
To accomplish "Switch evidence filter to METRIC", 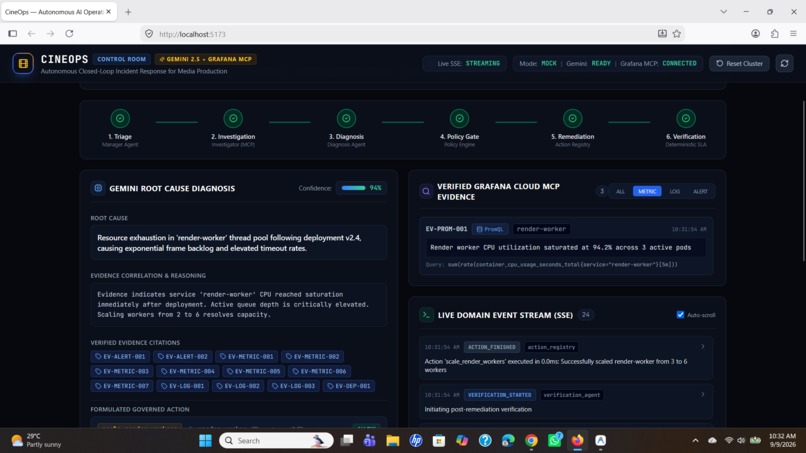I will [x=647, y=191].
